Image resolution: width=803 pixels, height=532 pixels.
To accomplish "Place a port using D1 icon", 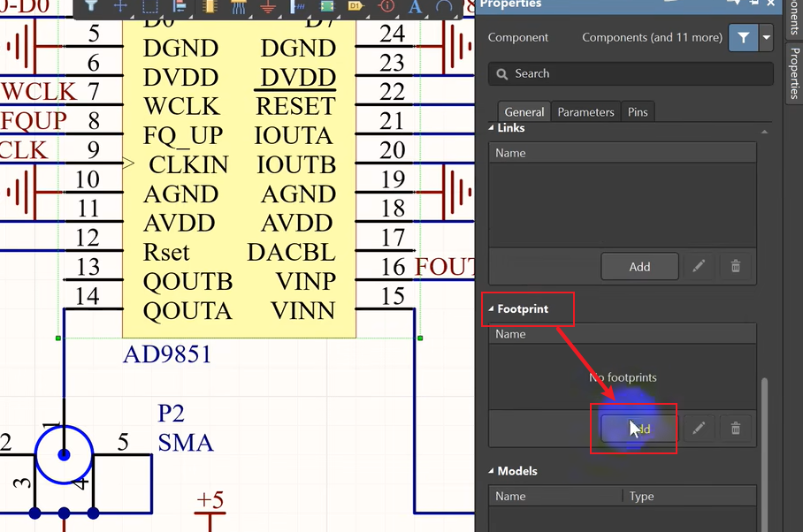I will point(356,5).
